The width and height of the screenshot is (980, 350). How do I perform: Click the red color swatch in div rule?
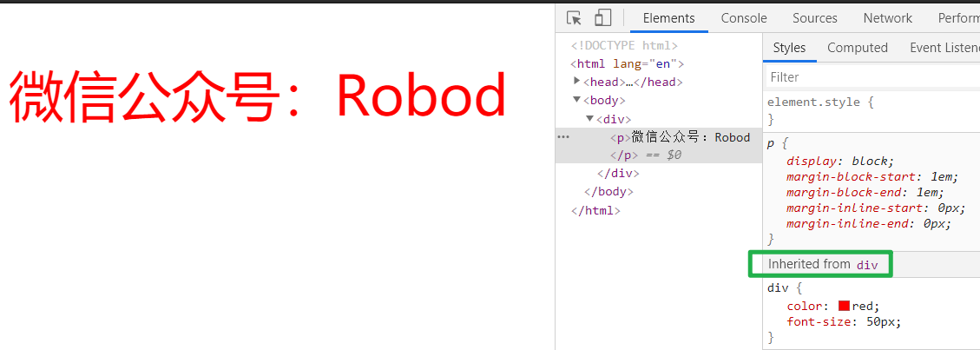[x=844, y=307]
